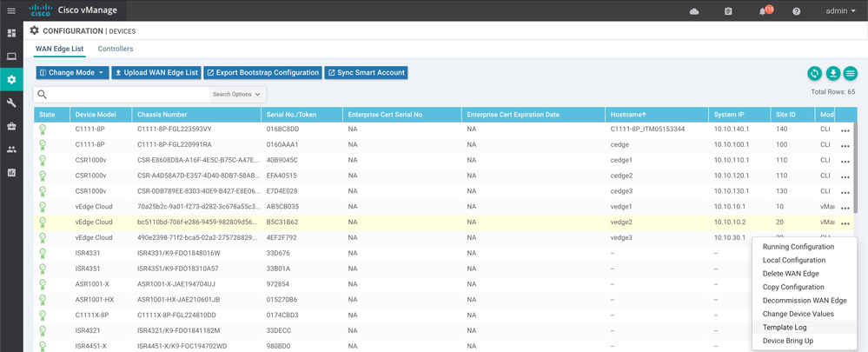Sort by Serial No./Token column header

(301, 115)
